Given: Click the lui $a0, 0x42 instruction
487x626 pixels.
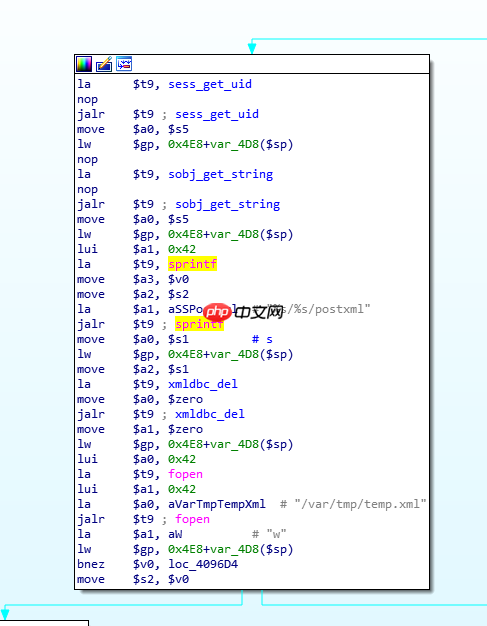Looking at the screenshot, I should click(137, 459).
